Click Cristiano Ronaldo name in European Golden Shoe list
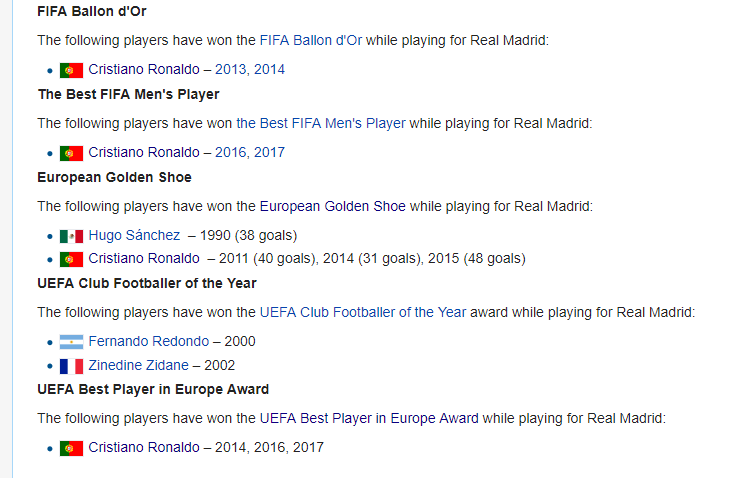749x478 pixels. pos(144,259)
